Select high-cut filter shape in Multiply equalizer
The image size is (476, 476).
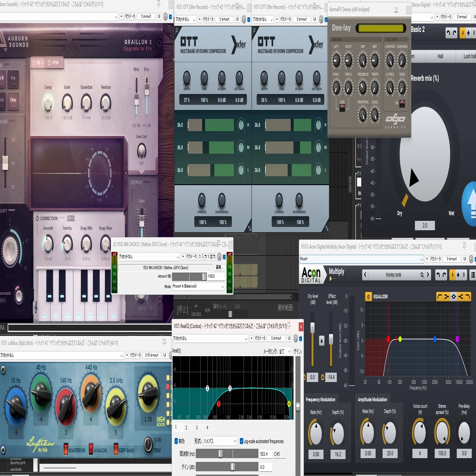point(468,297)
